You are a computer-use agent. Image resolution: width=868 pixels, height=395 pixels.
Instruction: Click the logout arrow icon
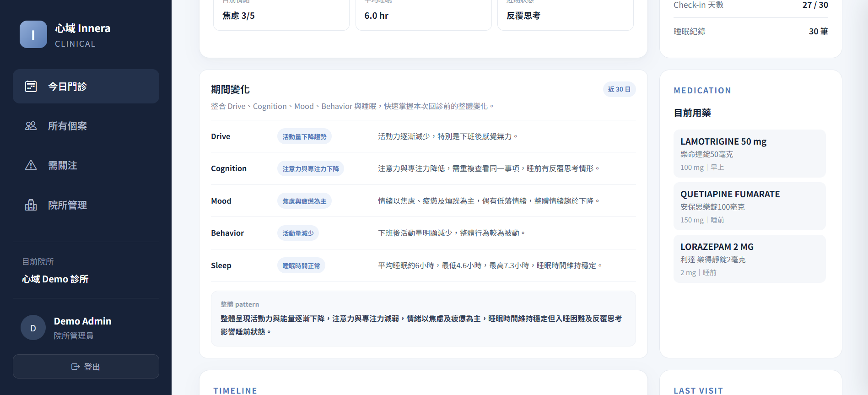[x=75, y=367]
